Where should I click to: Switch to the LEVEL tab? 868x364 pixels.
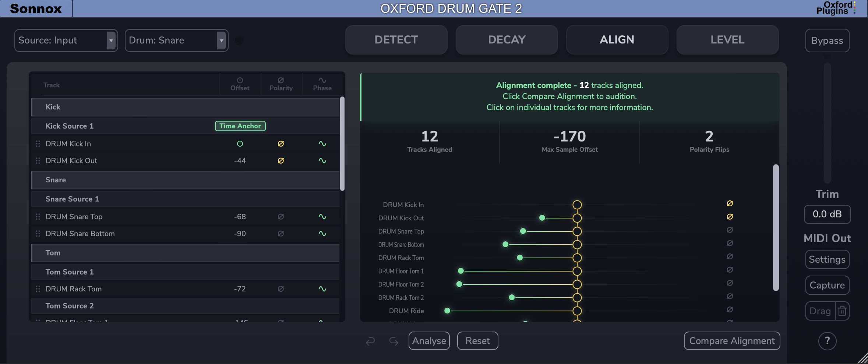coord(727,40)
